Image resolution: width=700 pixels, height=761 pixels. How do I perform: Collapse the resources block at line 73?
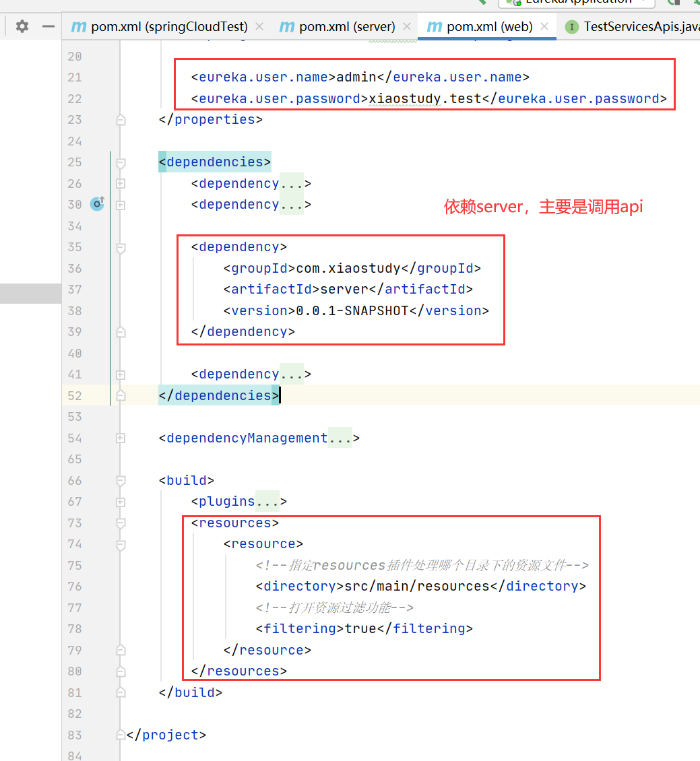[x=121, y=523]
